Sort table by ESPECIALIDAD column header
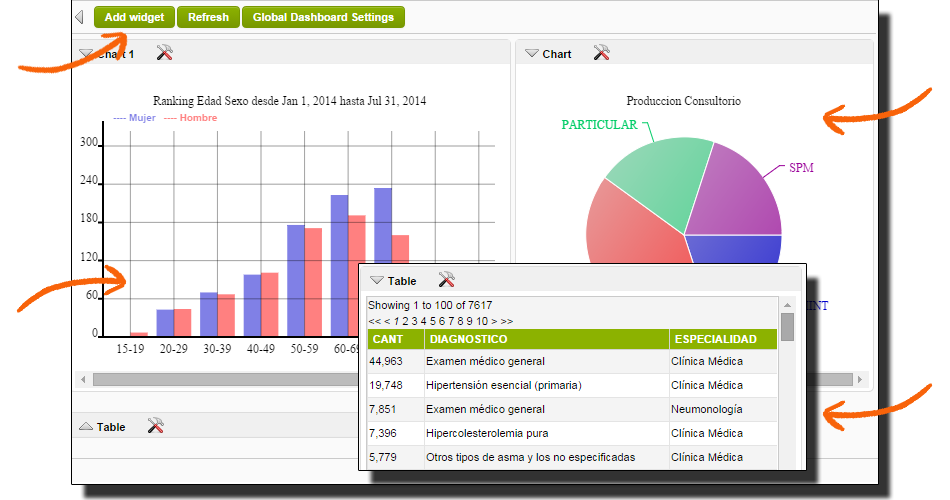Viewport: 950px width, 500px height. 714,339
